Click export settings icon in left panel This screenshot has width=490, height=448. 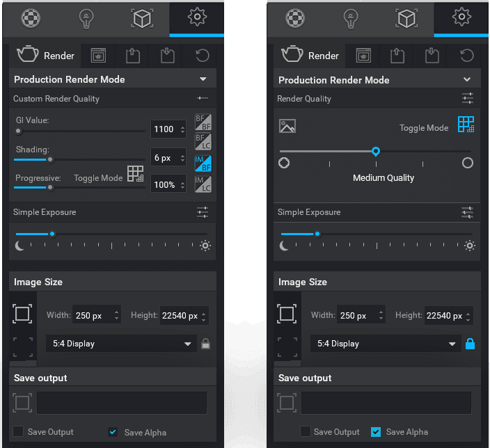(133, 56)
